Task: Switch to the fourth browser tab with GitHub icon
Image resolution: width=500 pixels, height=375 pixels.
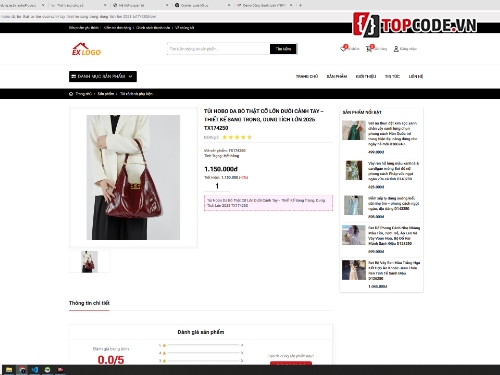Action: [202, 5]
